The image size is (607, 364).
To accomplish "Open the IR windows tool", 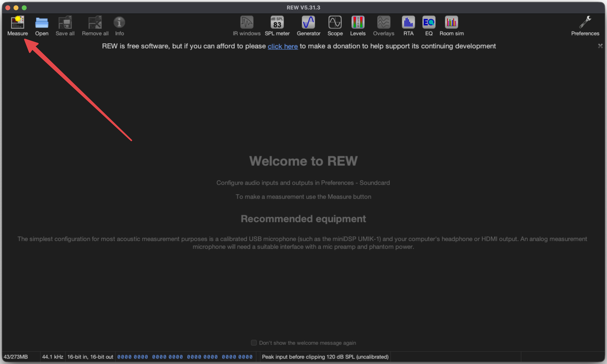I will pyautogui.click(x=246, y=26).
